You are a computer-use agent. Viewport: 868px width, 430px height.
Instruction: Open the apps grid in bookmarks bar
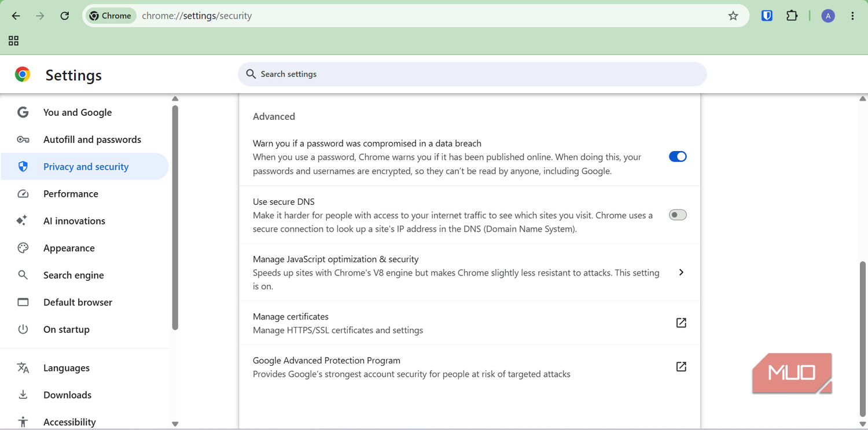(x=14, y=41)
